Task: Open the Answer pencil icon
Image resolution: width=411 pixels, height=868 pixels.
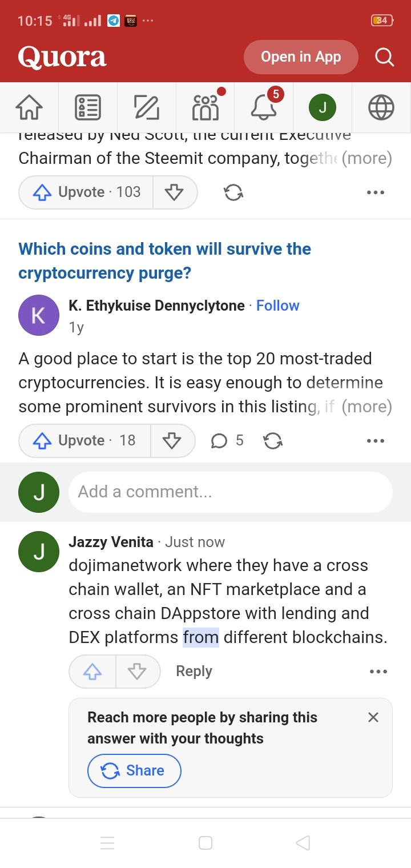Action: (147, 107)
